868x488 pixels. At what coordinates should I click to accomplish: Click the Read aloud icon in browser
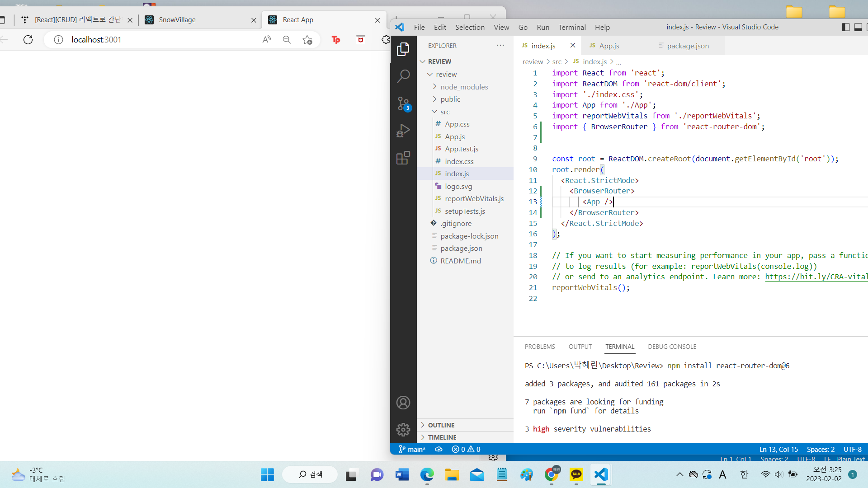pos(267,40)
